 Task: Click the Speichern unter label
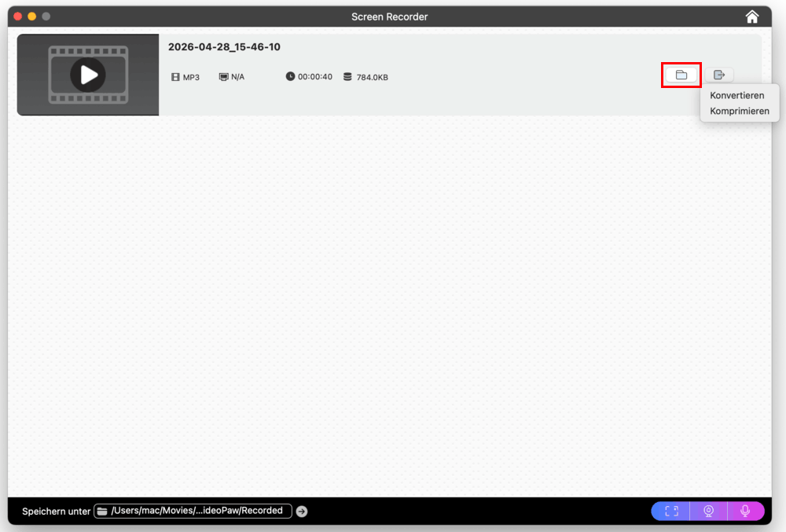click(56, 512)
